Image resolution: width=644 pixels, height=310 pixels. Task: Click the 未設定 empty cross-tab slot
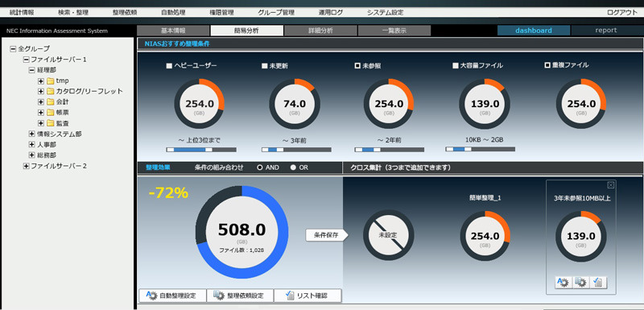(x=389, y=235)
